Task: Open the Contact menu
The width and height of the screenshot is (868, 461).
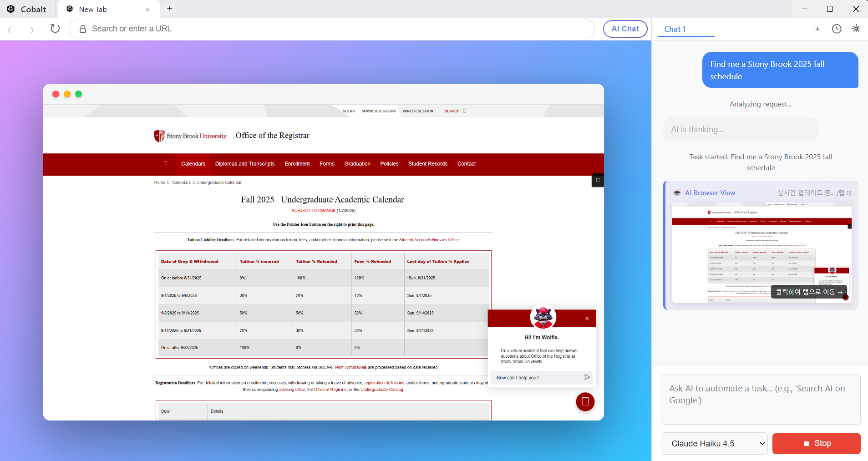Action: click(x=467, y=164)
